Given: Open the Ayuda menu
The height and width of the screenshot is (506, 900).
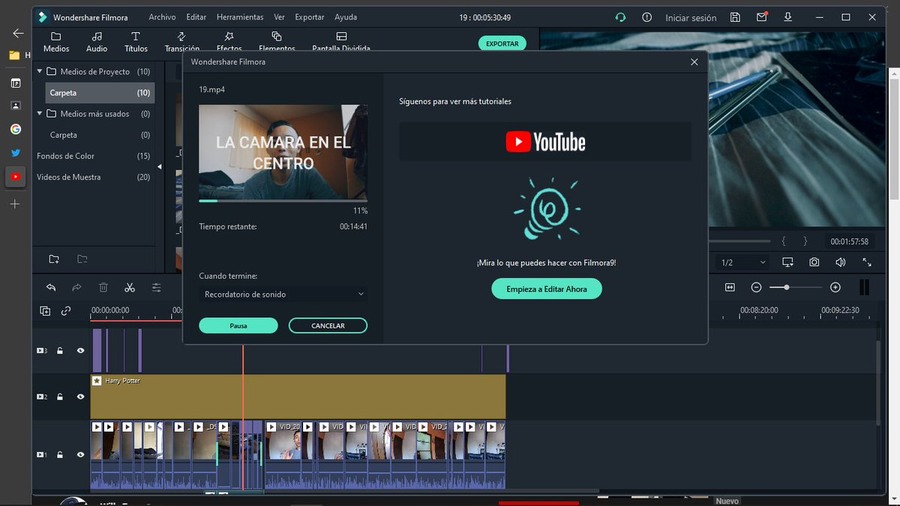Looking at the screenshot, I should point(346,17).
